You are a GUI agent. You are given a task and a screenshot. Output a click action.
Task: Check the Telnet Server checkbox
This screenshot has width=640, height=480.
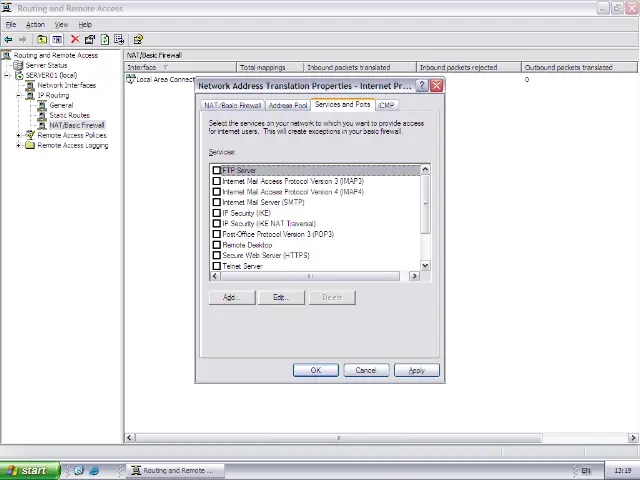(217, 266)
